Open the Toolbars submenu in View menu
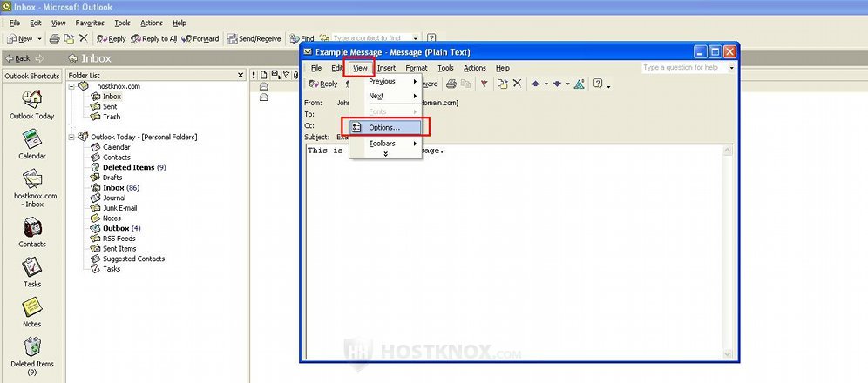 pyautogui.click(x=386, y=143)
